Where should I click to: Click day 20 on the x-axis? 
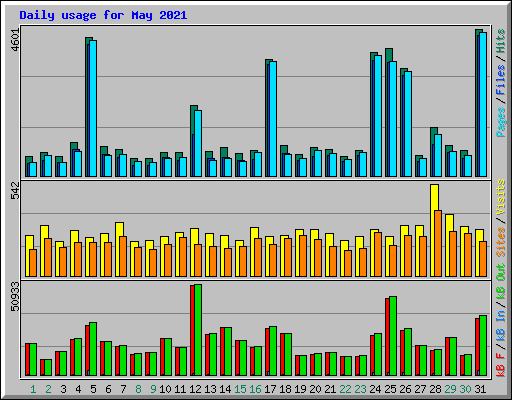[315, 389]
